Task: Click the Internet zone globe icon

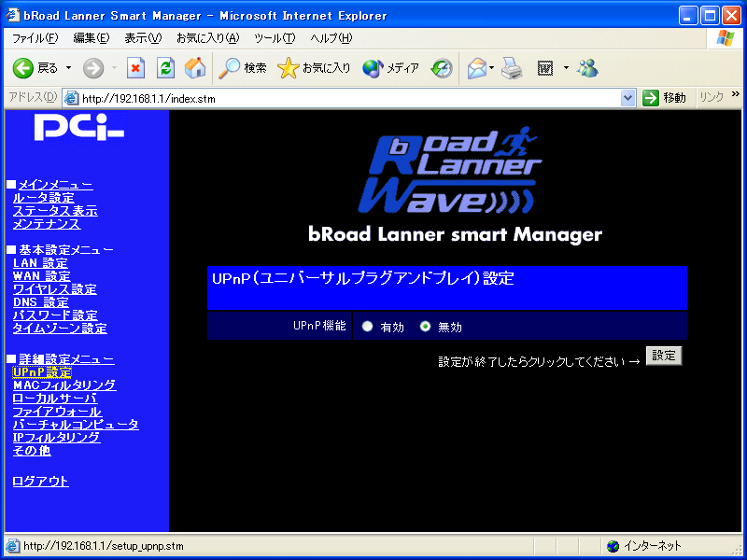Action: [613, 546]
